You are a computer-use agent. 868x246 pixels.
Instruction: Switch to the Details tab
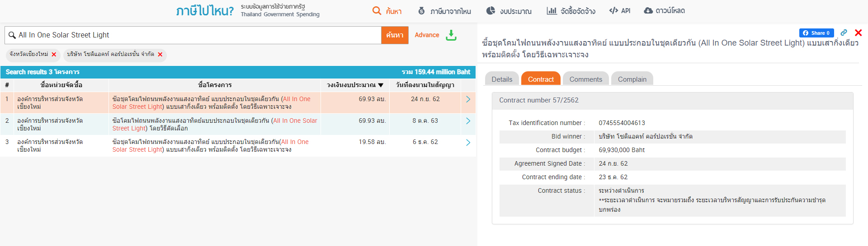502,79
